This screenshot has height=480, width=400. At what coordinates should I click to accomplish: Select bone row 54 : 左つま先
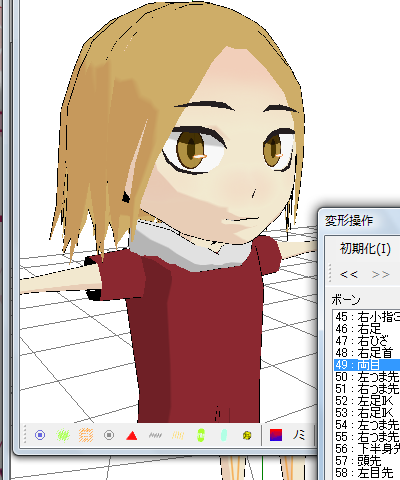click(x=366, y=425)
